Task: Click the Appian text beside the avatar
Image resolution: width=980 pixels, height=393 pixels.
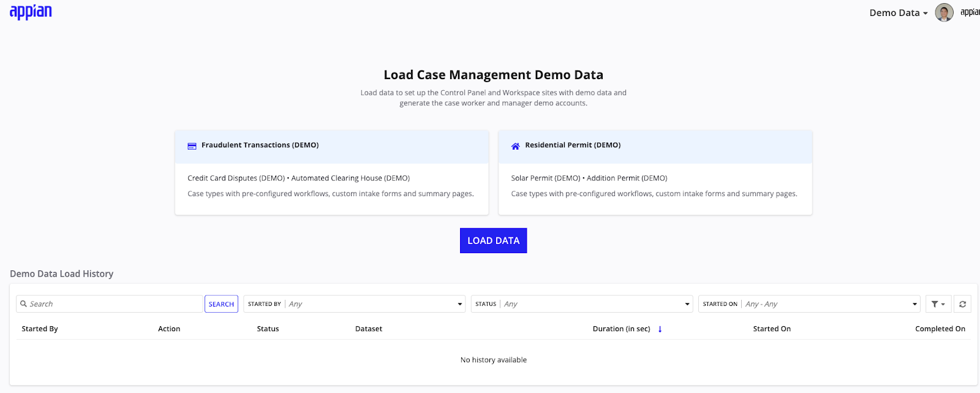Action: click(x=970, y=12)
